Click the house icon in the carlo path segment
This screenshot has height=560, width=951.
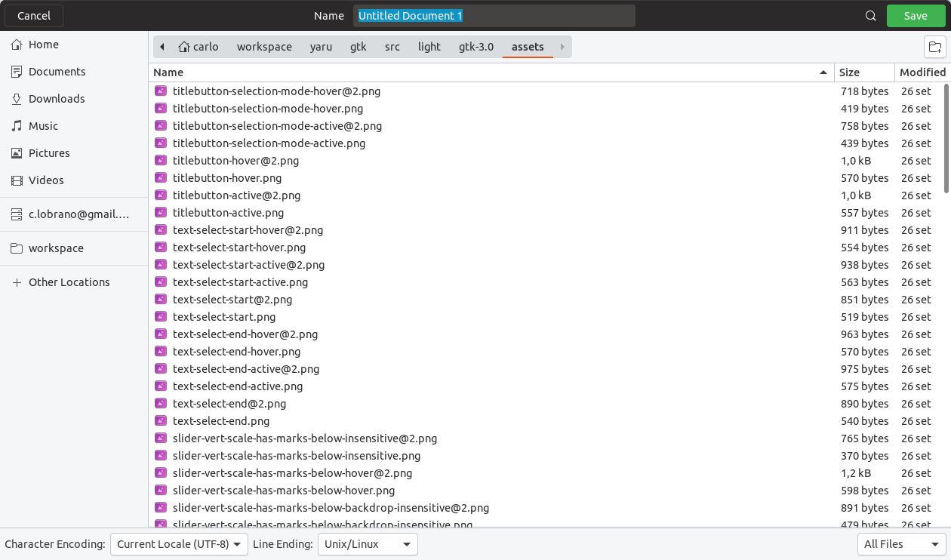[184, 47]
